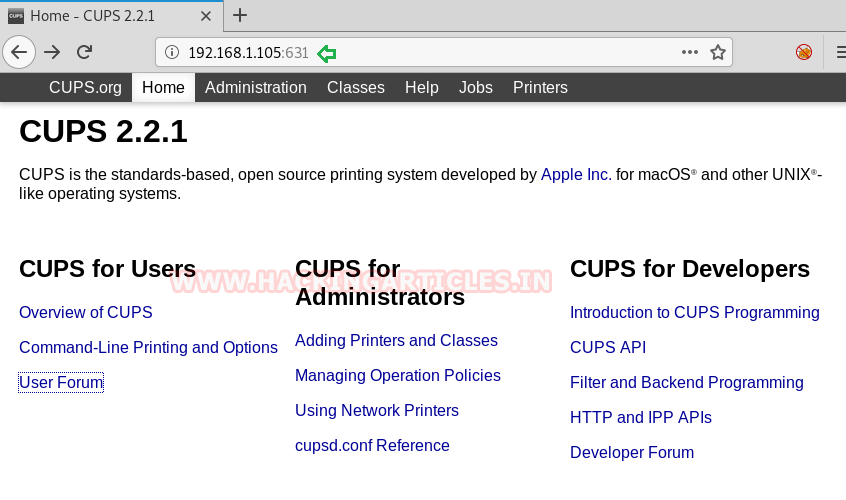Click the CUPS favicon on the tab

pyautogui.click(x=16, y=16)
